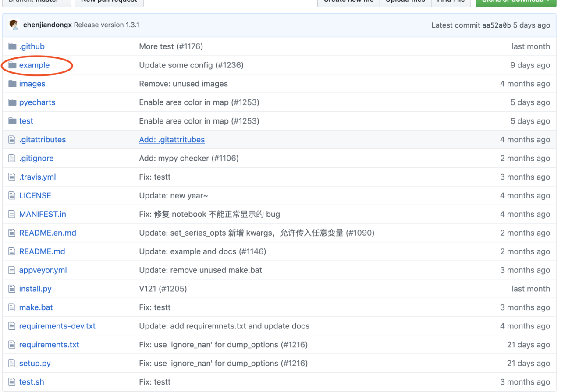Expand the green Clone or download dropdown
The height and width of the screenshot is (392, 561).
pyautogui.click(x=516, y=2)
